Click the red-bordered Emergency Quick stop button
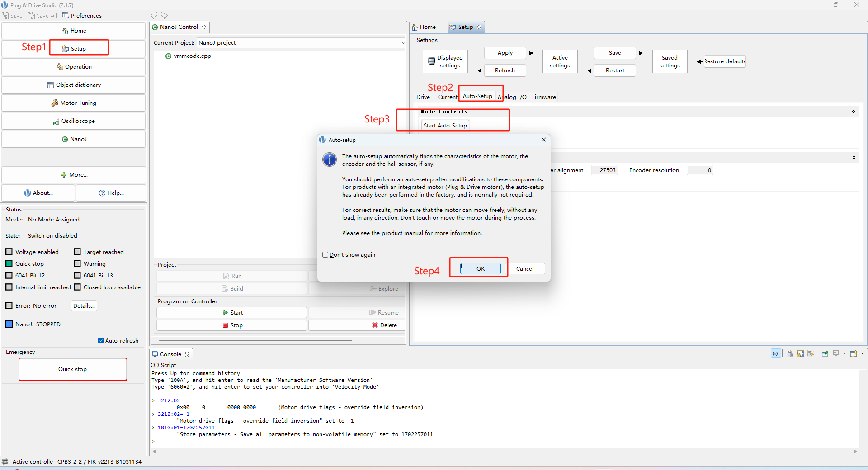The image size is (868, 470). coord(73,369)
